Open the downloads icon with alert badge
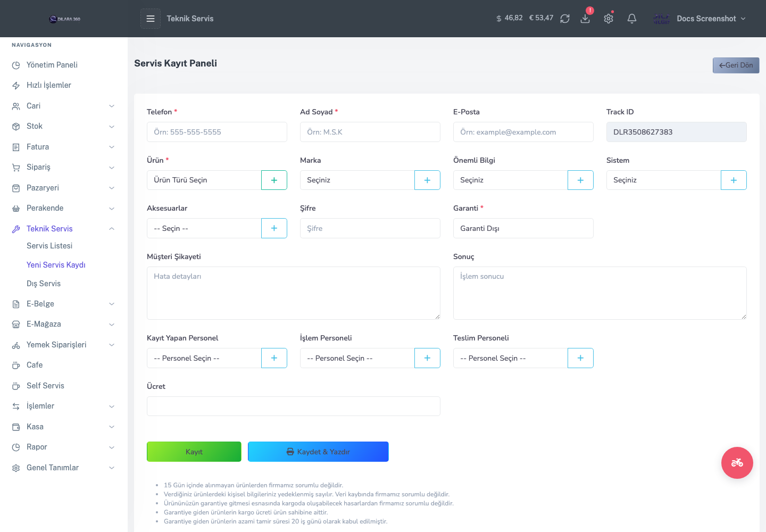This screenshot has width=766, height=532. [585, 19]
